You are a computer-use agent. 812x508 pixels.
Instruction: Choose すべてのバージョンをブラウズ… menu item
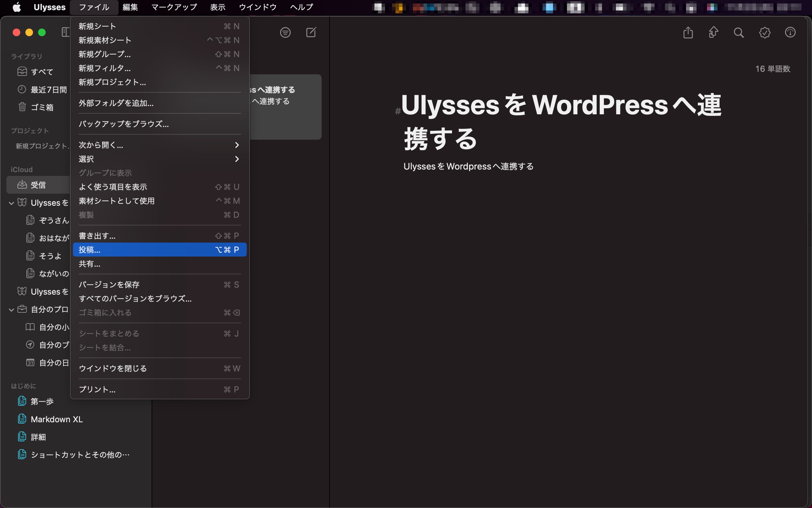pyautogui.click(x=160, y=299)
